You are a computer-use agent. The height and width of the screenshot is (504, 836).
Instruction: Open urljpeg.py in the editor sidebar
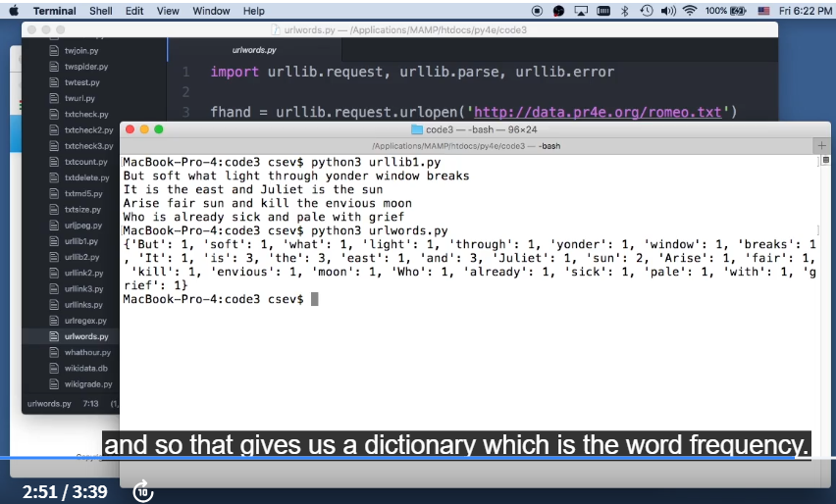point(83,226)
